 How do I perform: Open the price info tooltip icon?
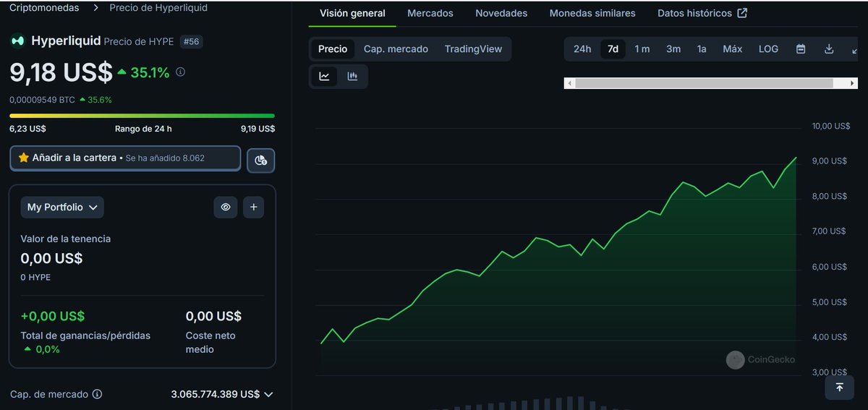[x=181, y=72]
